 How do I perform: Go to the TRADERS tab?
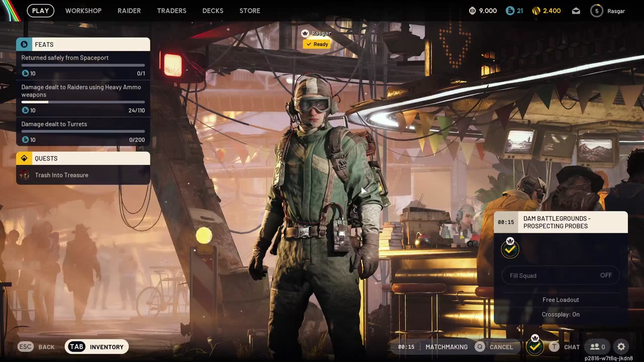click(172, 11)
